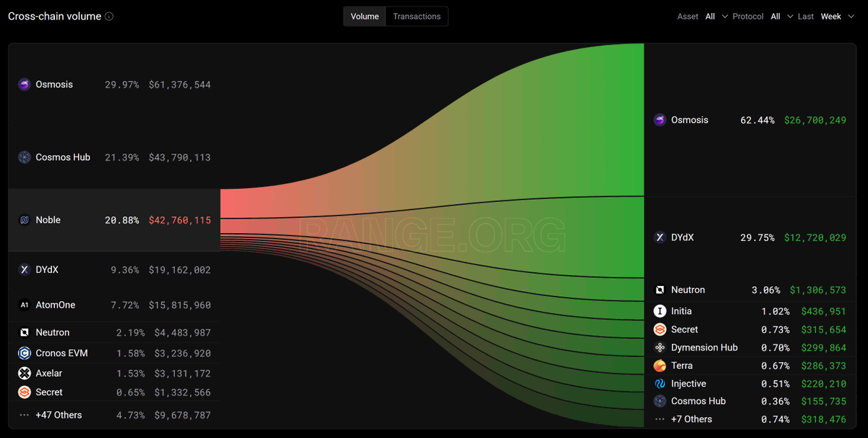Click the DYdX source chain icon
This screenshot has width=868, height=438.
coord(24,269)
